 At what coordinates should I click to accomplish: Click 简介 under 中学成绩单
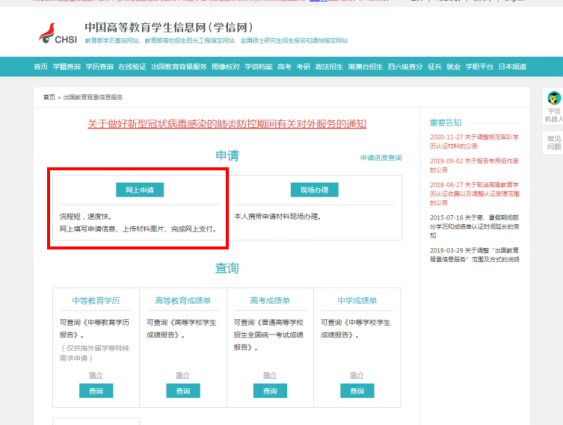tap(357, 375)
